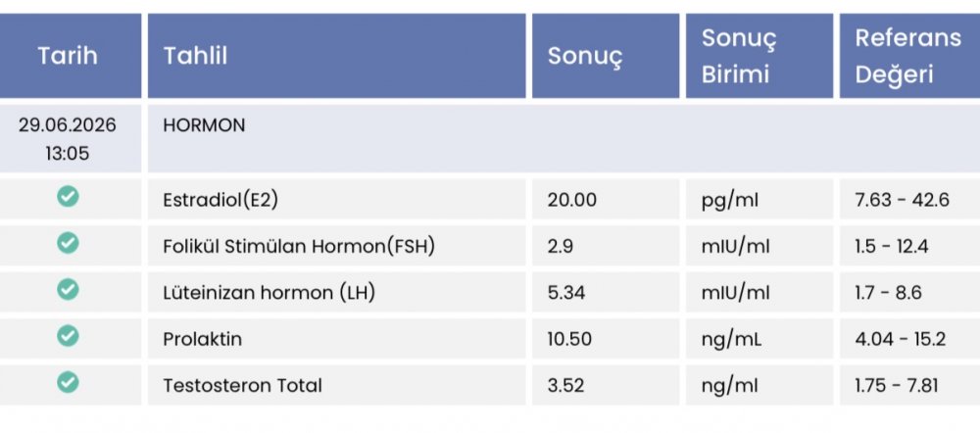Click the Prolaktin result value 10.50

click(569, 339)
